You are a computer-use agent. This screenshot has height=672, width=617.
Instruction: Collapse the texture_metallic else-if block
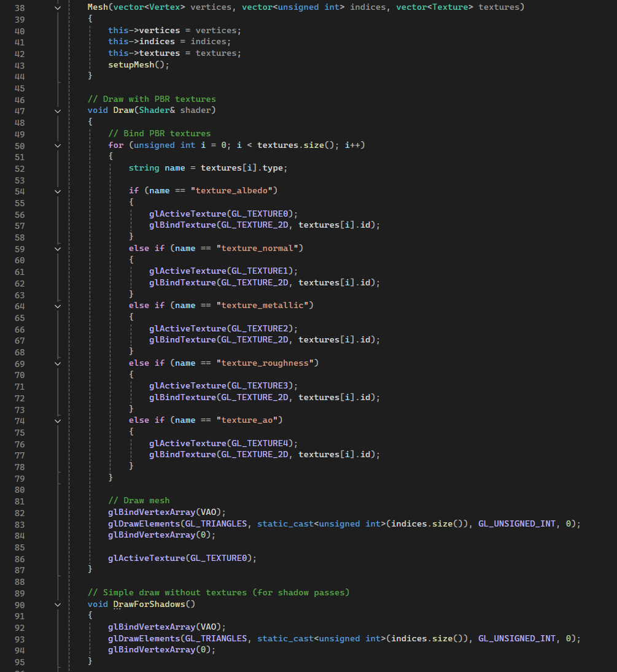tap(58, 306)
